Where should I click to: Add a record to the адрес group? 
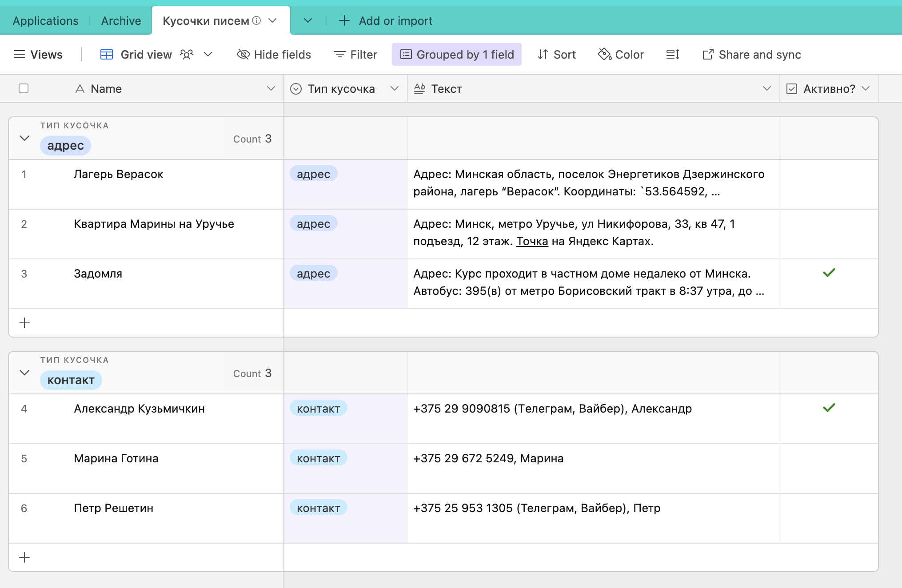coord(24,323)
